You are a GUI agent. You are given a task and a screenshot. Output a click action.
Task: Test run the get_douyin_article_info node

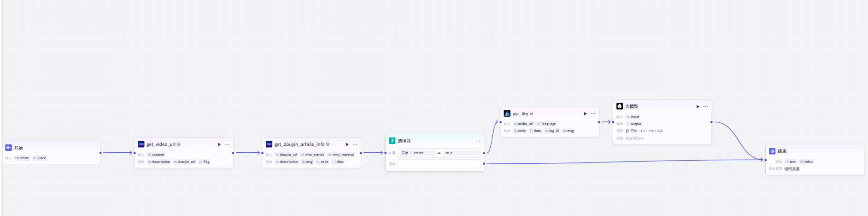pos(347,144)
